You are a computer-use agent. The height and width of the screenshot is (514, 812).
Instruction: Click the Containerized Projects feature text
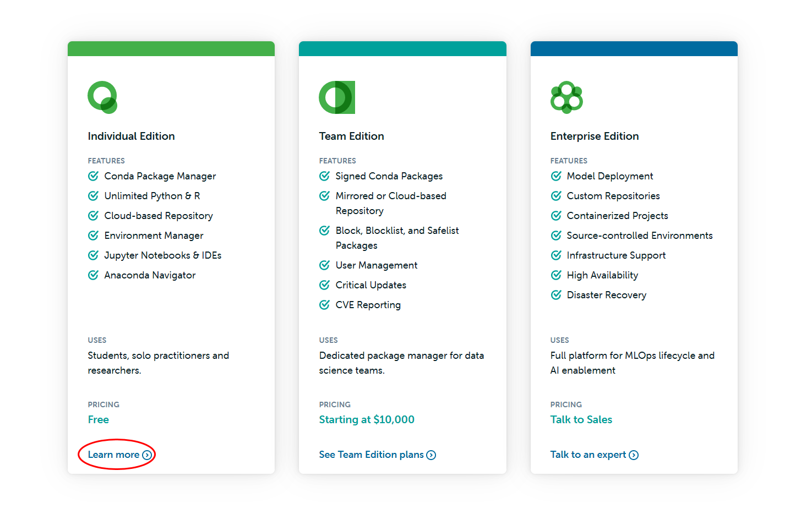click(x=618, y=216)
